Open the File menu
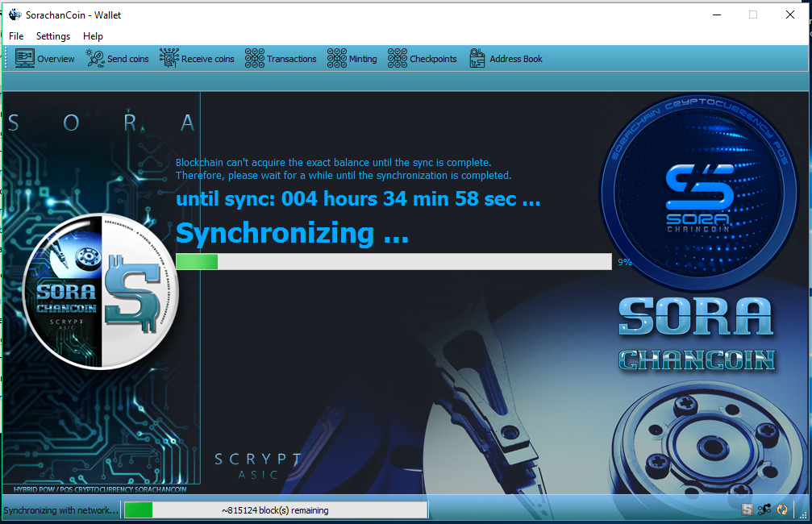The width and height of the screenshot is (812, 524). click(x=16, y=35)
